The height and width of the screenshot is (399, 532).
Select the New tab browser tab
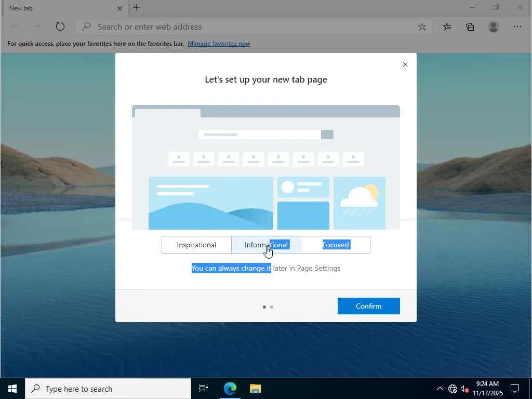[x=66, y=8]
